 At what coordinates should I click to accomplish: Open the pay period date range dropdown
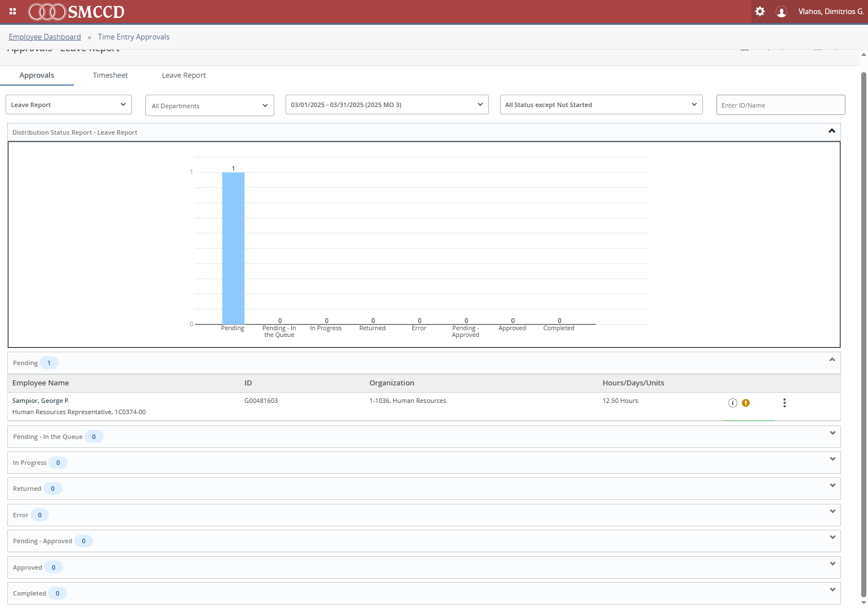tap(387, 105)
